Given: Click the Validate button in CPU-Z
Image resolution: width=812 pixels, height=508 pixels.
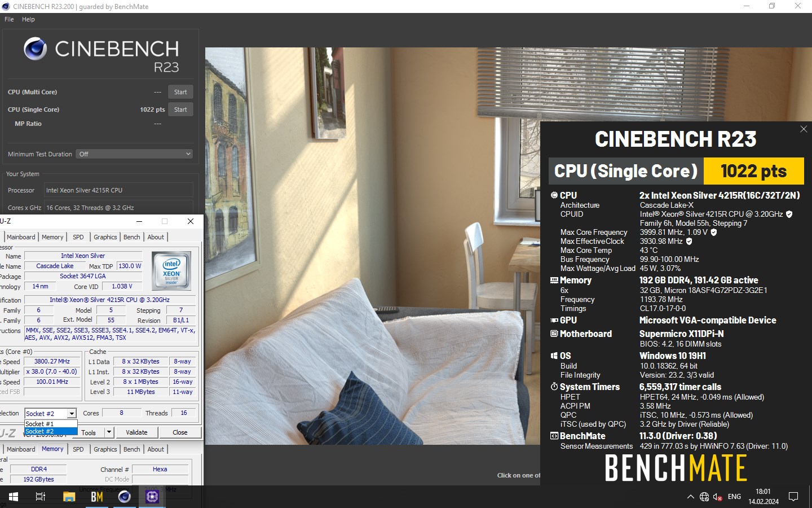Looking at the screenshot, I should click(136, 432).
